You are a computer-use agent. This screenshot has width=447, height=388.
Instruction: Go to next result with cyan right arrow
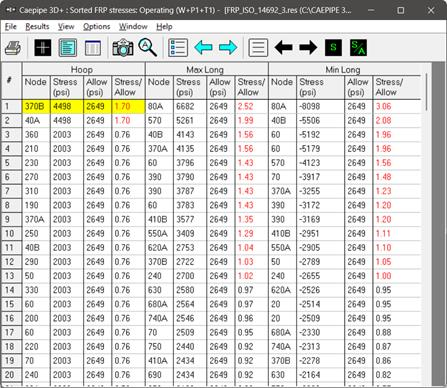(x=228, y=47)
